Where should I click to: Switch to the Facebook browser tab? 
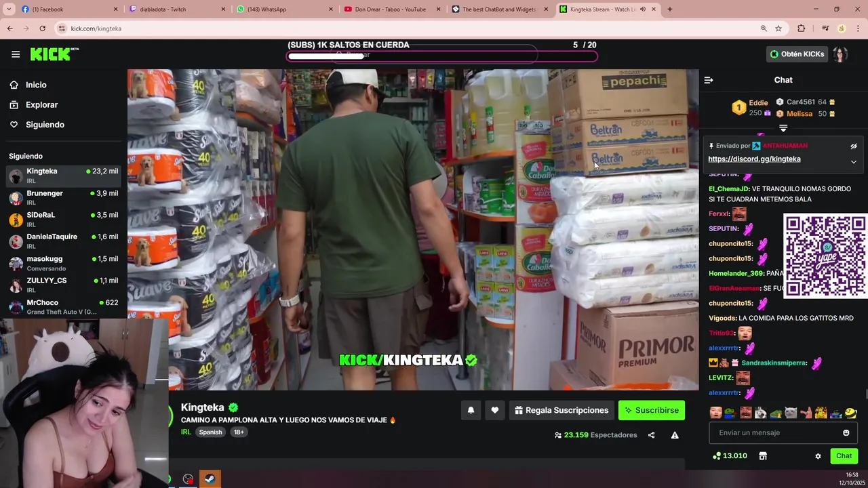(x=68, y=9)
